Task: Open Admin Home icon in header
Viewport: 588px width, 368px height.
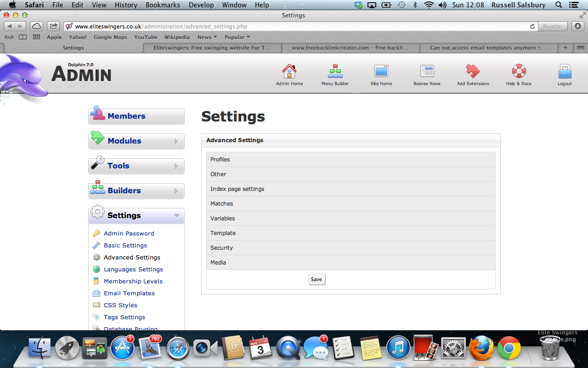Action: pos(289,72)
